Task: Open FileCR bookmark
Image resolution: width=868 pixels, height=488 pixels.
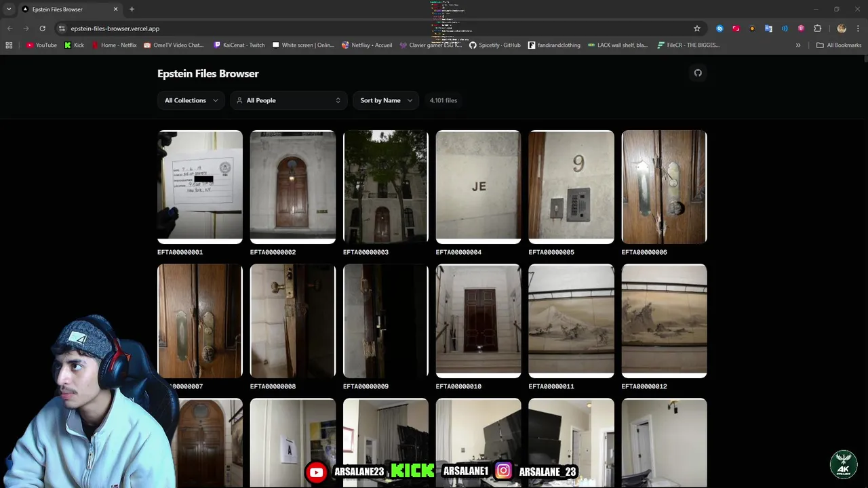Action: click(688, 45)
